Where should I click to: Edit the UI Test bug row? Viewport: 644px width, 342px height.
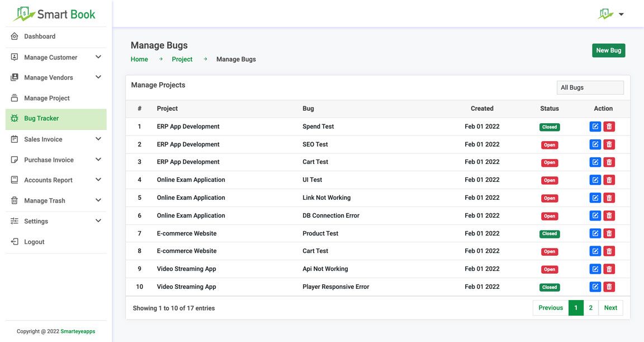595,180
